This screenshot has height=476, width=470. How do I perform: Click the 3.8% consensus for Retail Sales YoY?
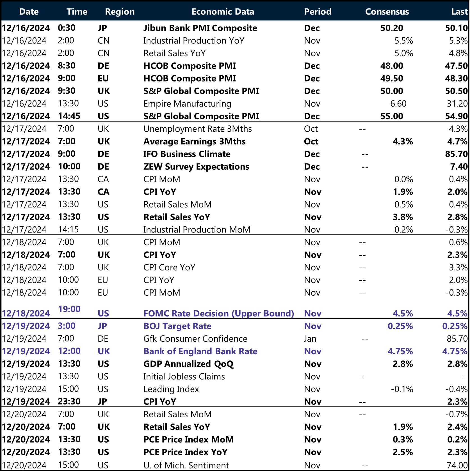point(403,217)
